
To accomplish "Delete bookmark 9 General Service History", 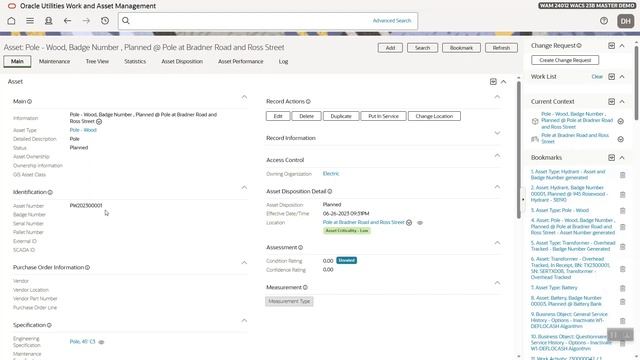I will [622, 321].
